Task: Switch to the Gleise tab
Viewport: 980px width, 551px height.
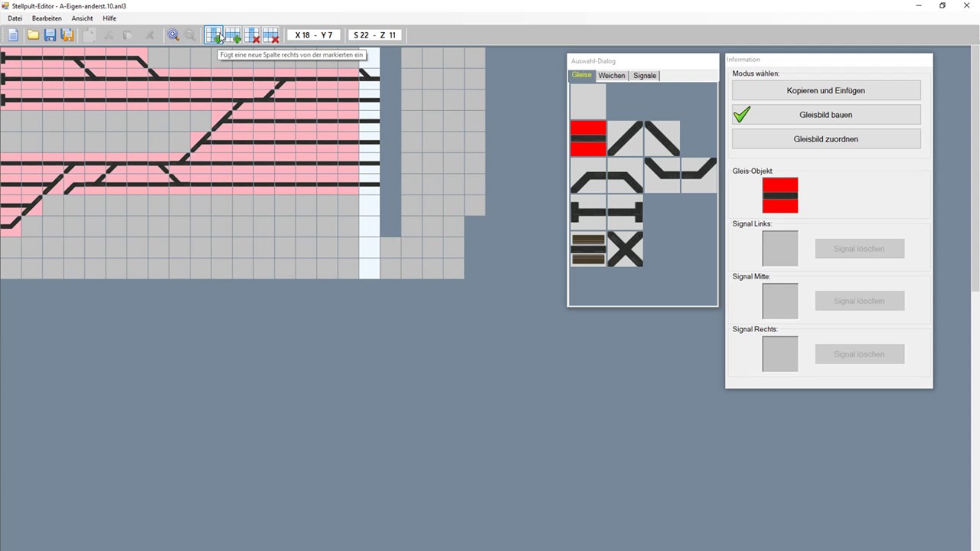Action: (582, 75)
